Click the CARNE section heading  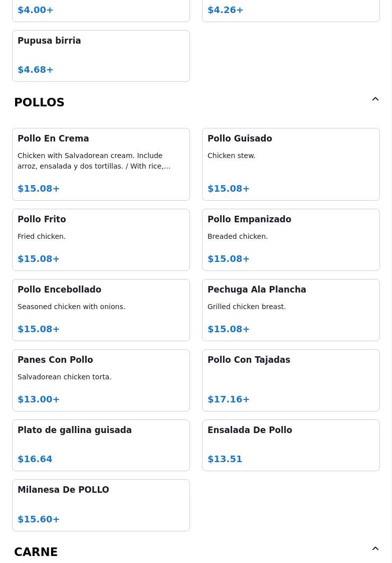point(36,552)
